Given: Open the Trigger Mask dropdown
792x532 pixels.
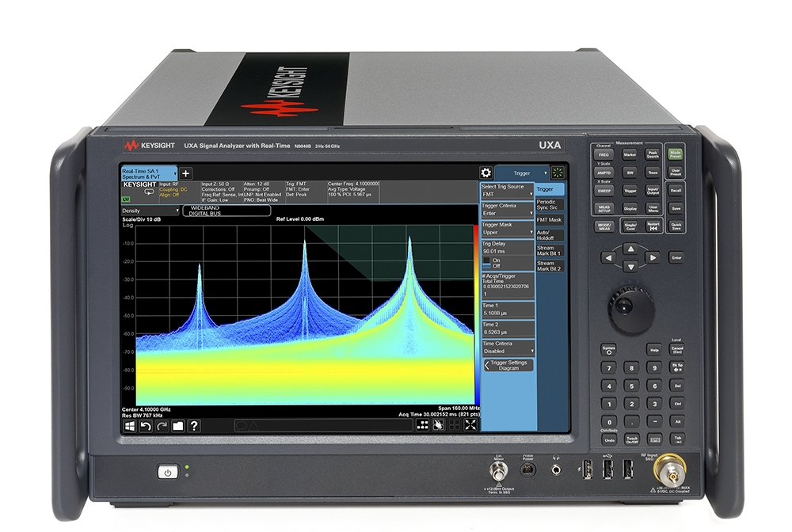Looking at the screenshot, I should point(508,234).
